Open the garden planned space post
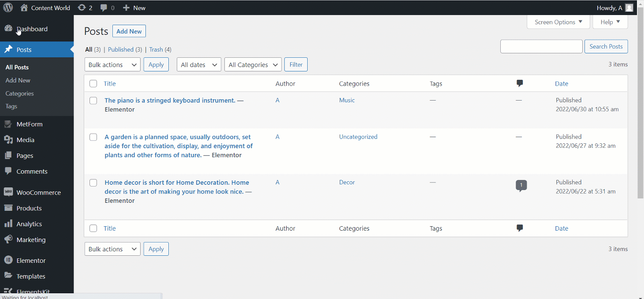This screenshot has height=299, width=644. 179,146
